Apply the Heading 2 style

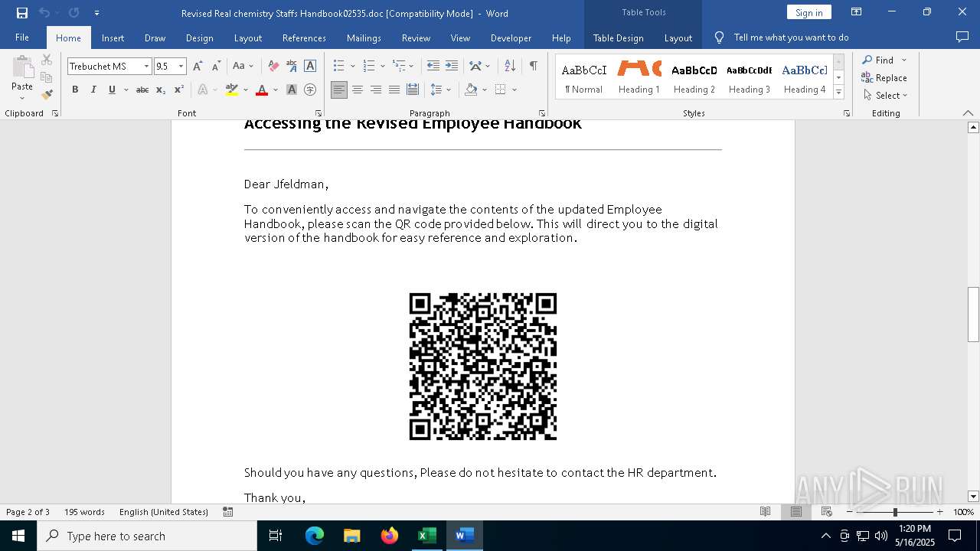pos(694,77)
